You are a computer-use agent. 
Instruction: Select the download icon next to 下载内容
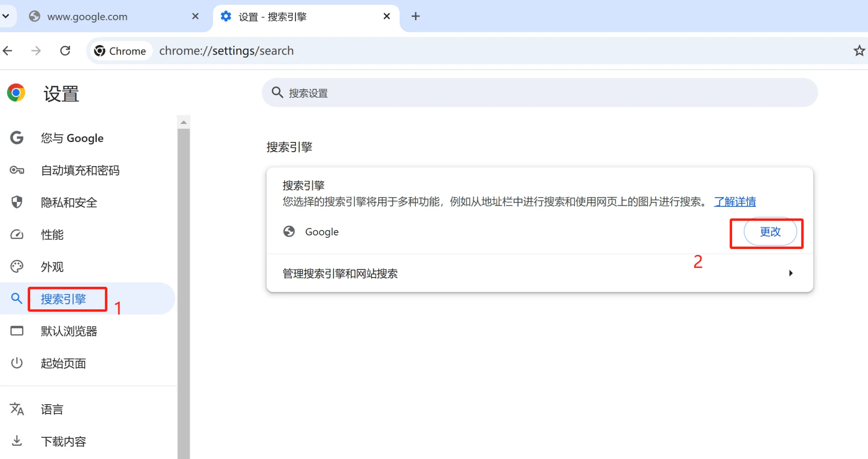coord(17,441)
